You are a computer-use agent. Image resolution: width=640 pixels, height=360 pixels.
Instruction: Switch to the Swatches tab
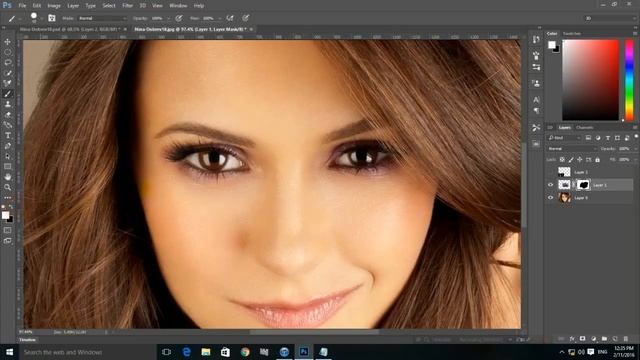coord(571,33)
